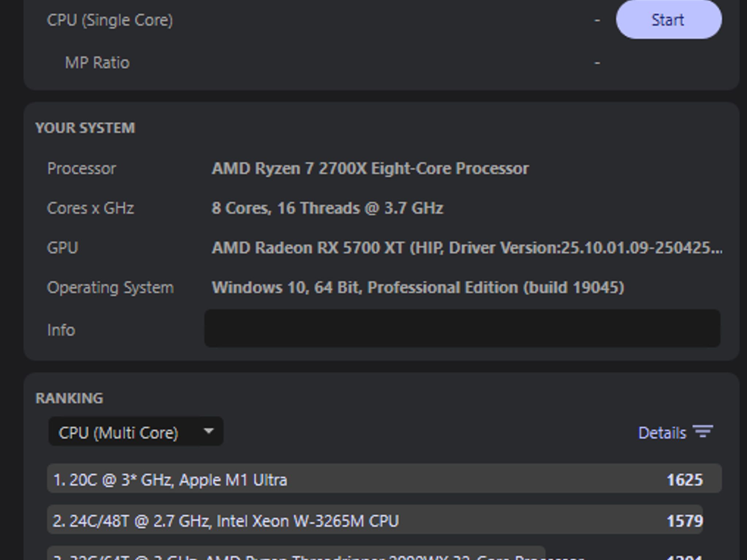Click the YOUR SYSTEM section heading
Viewport: 747px width, 560px height.
[85, 128]
